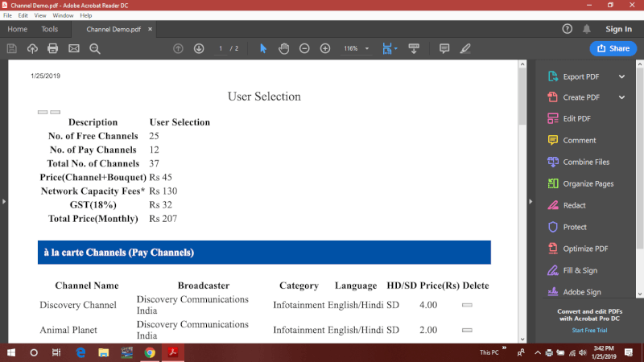Expand the Create PDF chevron
Viewport: 644px width, 362px height.
point(621,97)
